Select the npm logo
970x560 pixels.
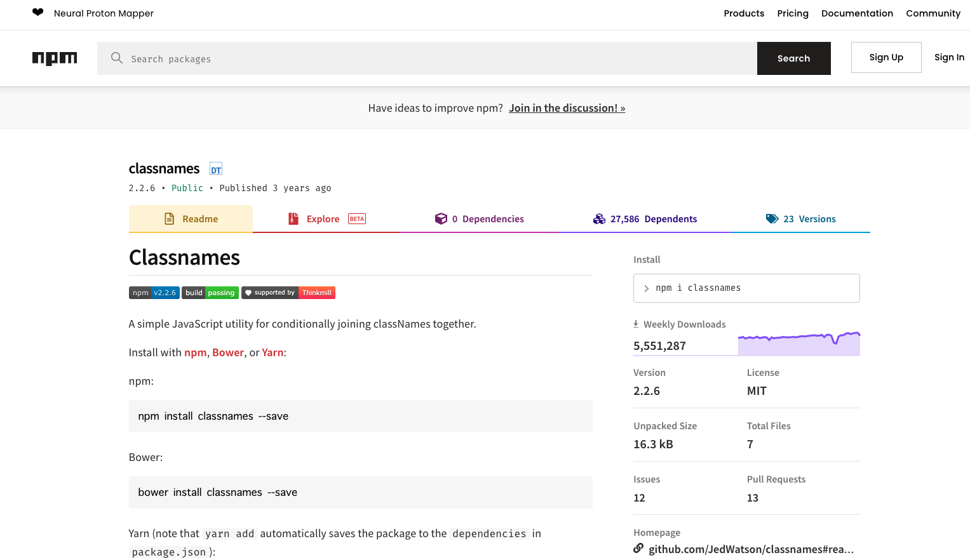click(55, 58)
